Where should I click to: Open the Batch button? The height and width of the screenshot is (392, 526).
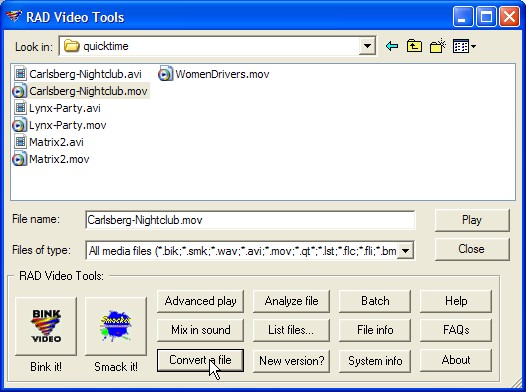point(375,301)
